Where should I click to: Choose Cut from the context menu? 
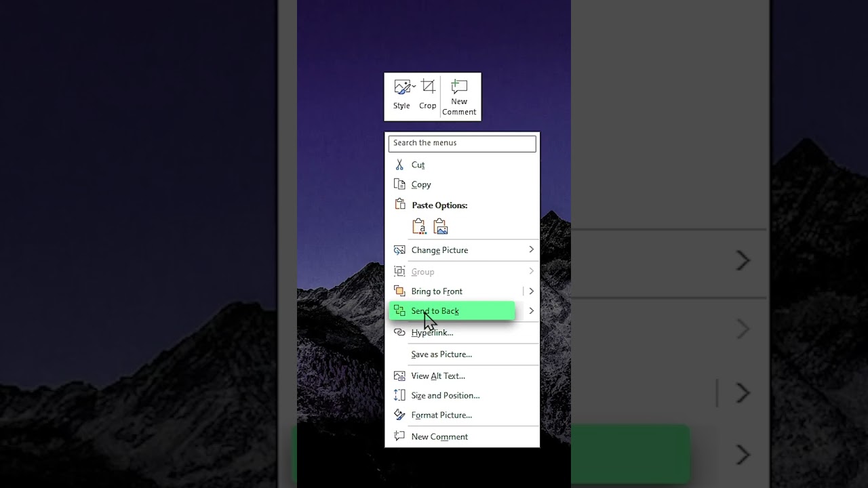(462, 165)
